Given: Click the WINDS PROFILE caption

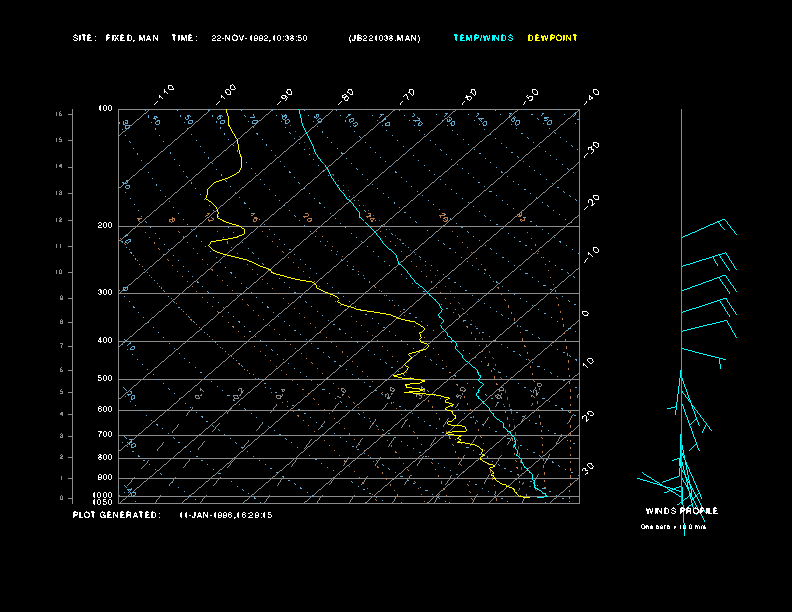Looking at the screenshot, I should point(681,511).
